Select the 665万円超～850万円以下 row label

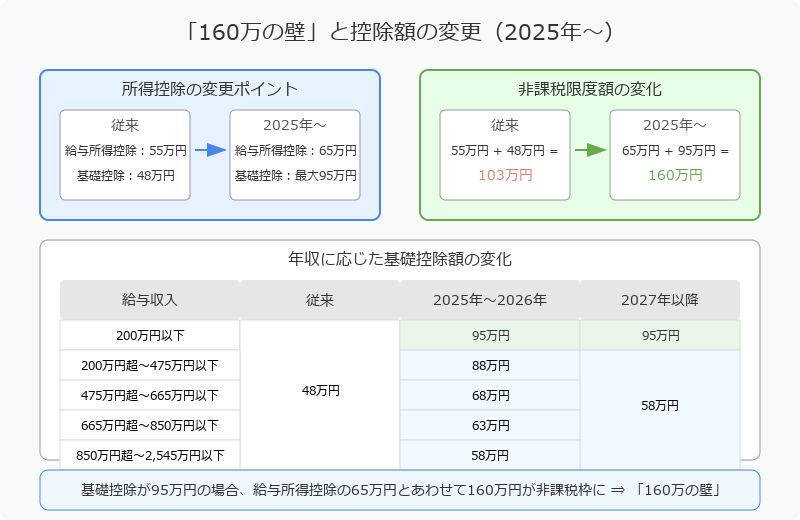(150, 426)
